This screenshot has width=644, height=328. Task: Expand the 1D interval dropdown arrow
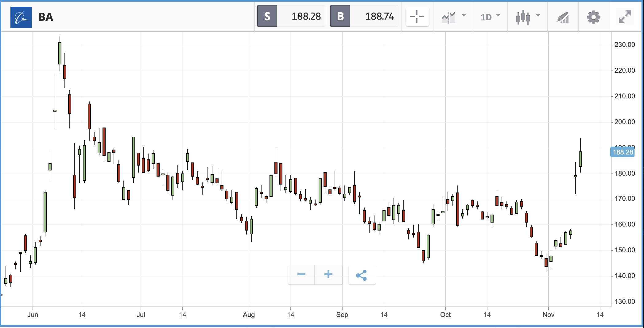[498, 15]
